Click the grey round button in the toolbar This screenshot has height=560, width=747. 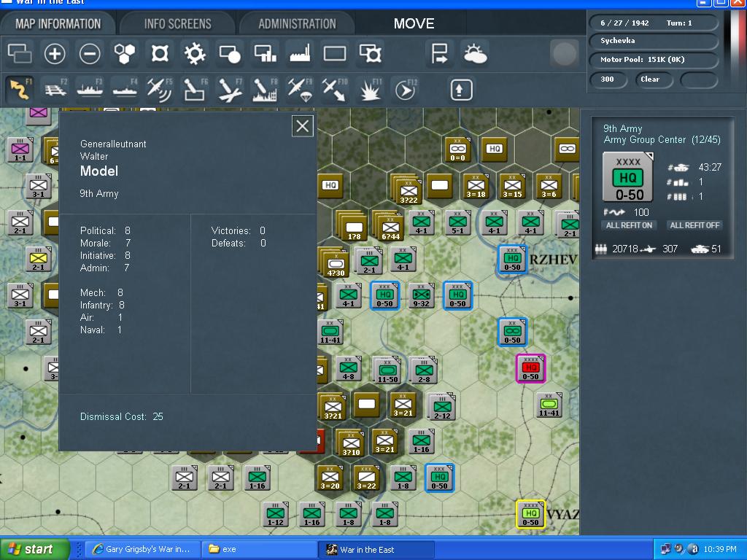[x=564, y=53]
